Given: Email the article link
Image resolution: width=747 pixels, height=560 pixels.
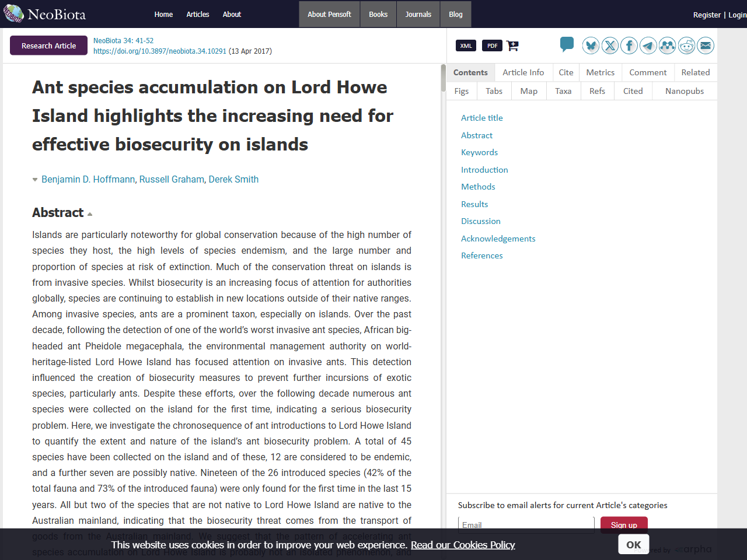Looking at the screenshot, I should coord(706,45).
